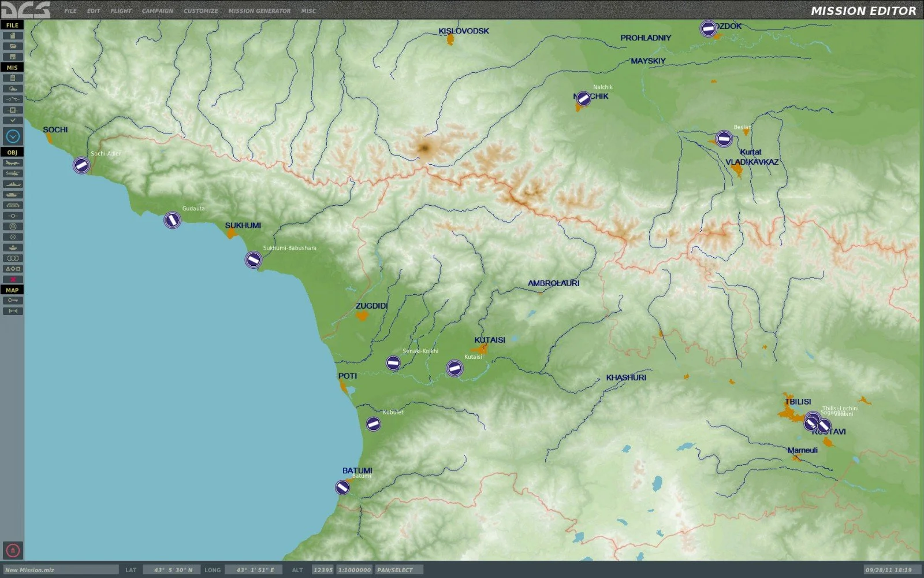Select the Kobuleti airfield marker
924x578 pixels.
point(373,424)
